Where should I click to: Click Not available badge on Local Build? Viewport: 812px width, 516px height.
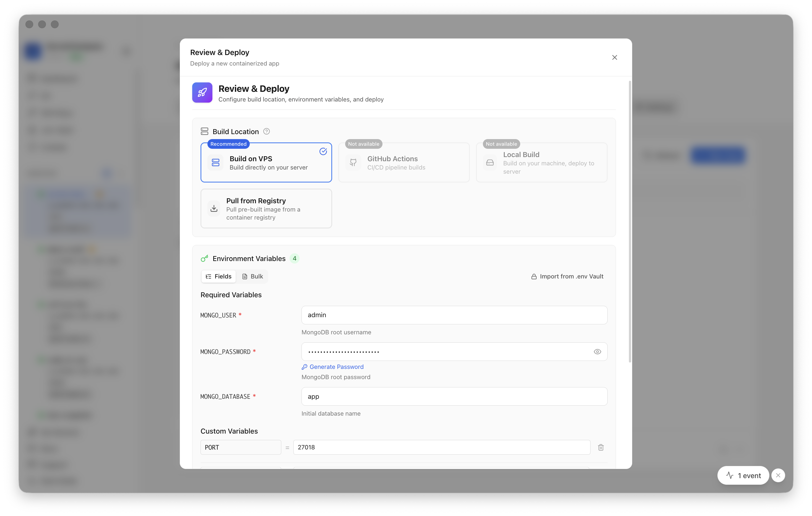coord(501,144)
